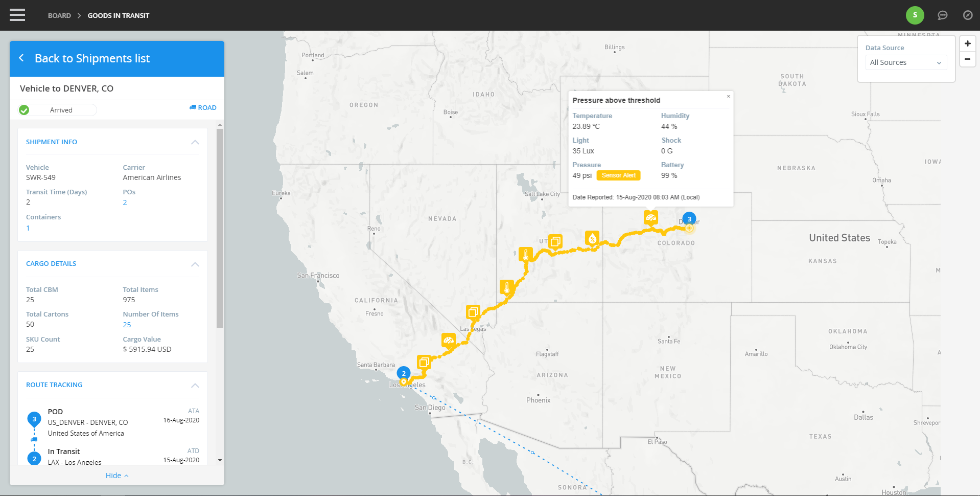
Task: Go back to Shipments list
Action: 92,58
